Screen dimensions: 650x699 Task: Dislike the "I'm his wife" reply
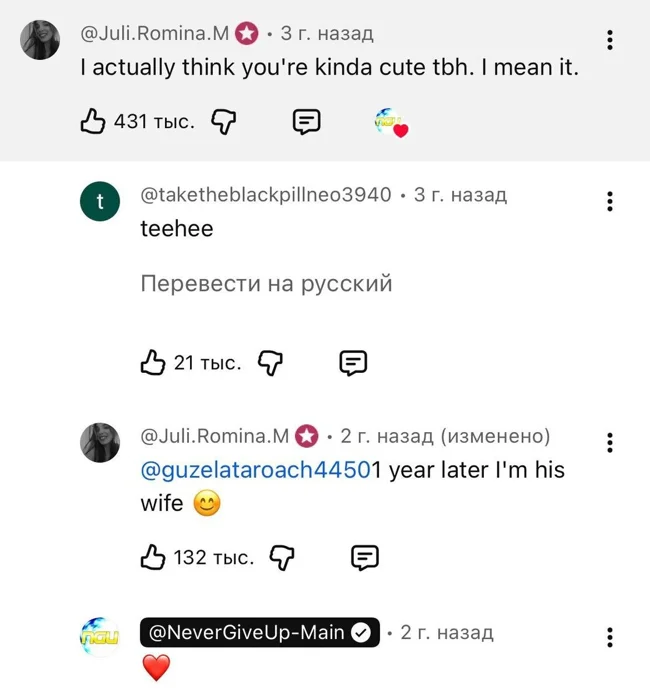tap(283, 557)
